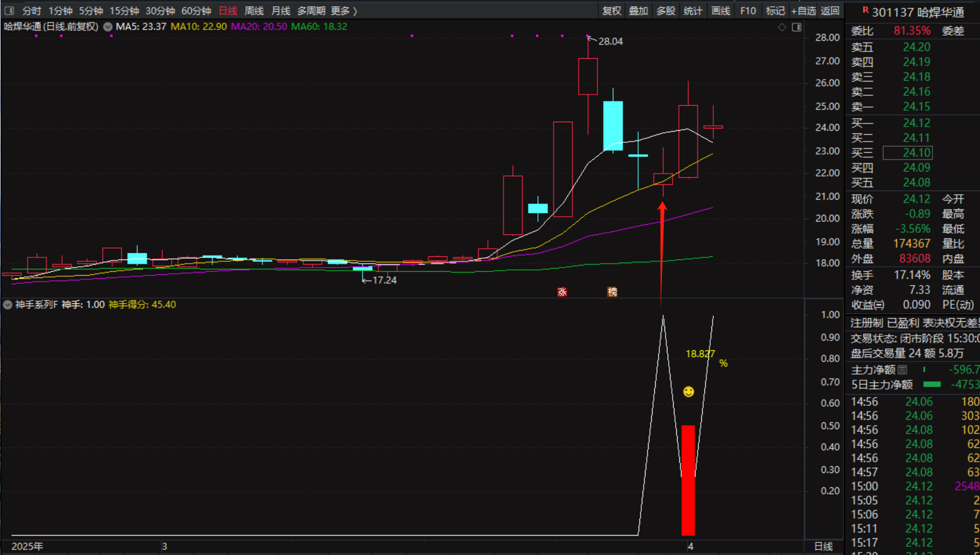Click the 涨 badge on the chart
The width and height of the screenshot is (980, 555).
click(562, 292)
